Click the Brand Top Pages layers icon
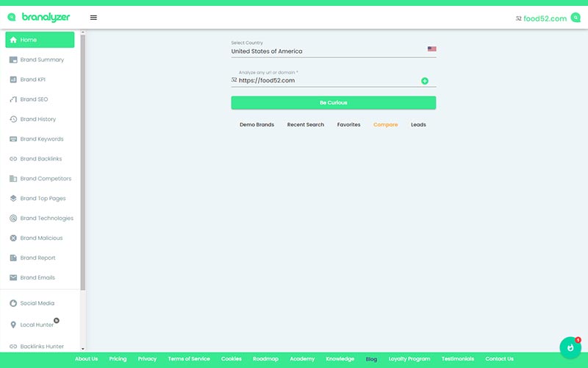The image size is (588, 368). click(x=13, y=198)
